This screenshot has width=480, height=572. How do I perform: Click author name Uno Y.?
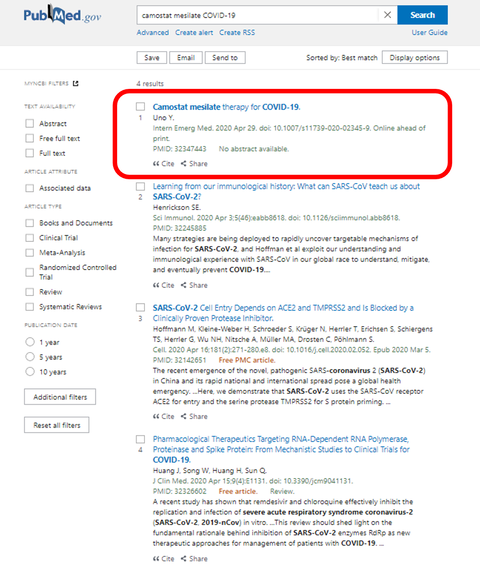(x=163, y=118)
